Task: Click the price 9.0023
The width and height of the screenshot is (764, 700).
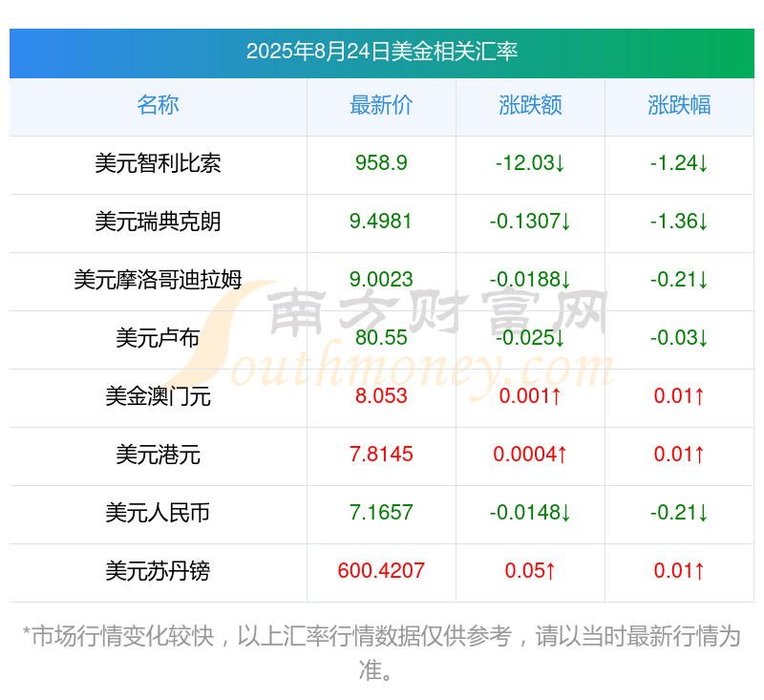Action: 381,280
